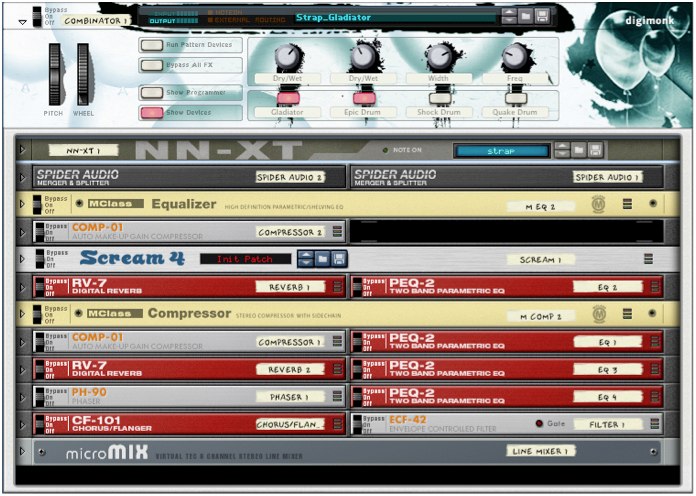The image size is (696, 496).
Task: Click the Spider Audio 2 device name tape
Action: pos(290,177)
